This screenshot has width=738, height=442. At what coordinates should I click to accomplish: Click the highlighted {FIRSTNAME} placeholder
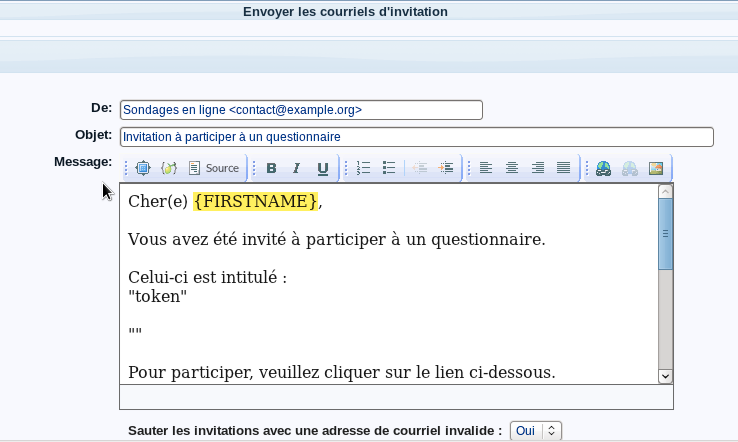256,202
